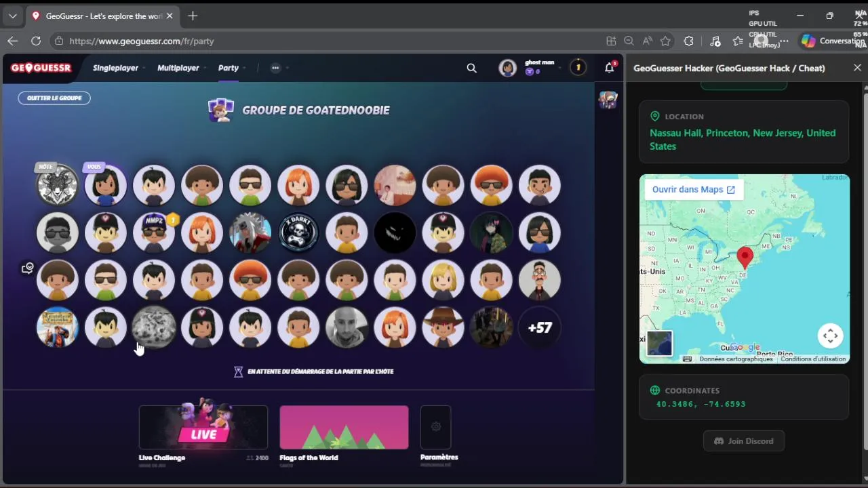Click the map camera controls button
The height and width of the screenshot is (488, 868).
pos(830,335)
